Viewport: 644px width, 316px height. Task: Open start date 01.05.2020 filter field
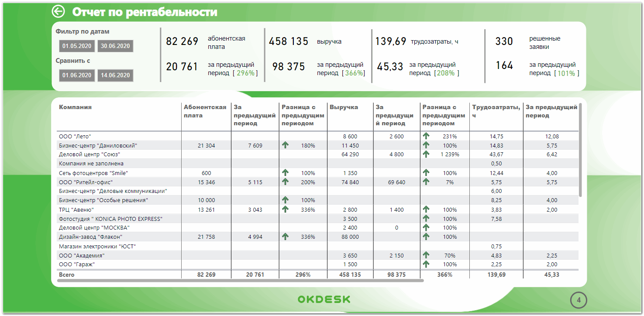point(78,46)
